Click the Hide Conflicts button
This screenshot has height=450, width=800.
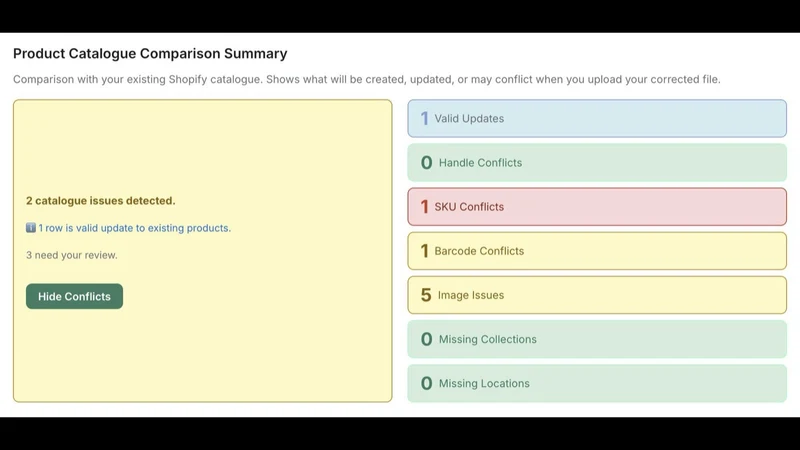(74, 296)
